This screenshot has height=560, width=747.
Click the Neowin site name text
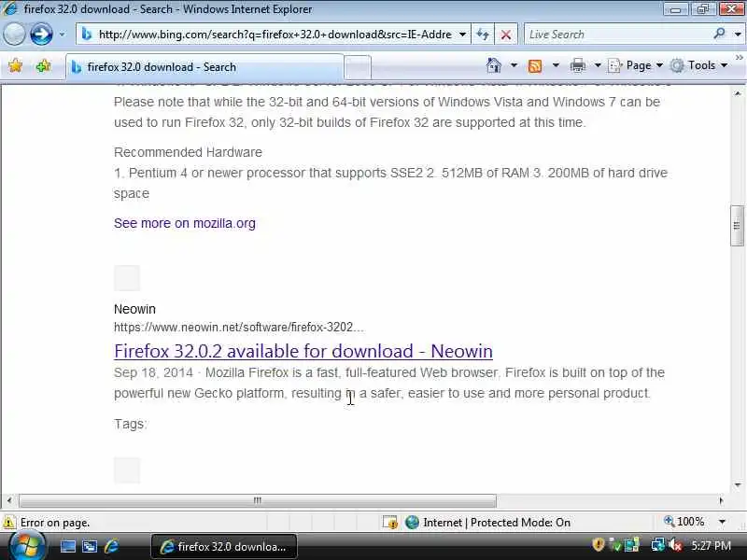click(x=134, y=309)
